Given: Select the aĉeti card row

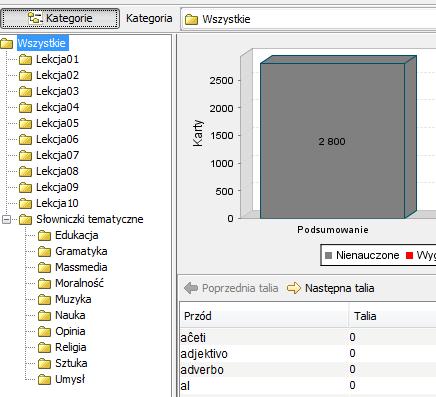Looking at the screenshot, I should tap(308, 337).
